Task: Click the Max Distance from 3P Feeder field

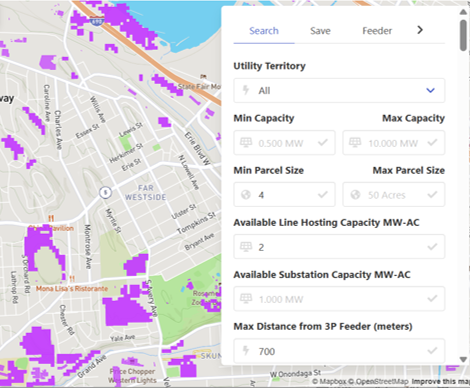Action: click(339, 351)
